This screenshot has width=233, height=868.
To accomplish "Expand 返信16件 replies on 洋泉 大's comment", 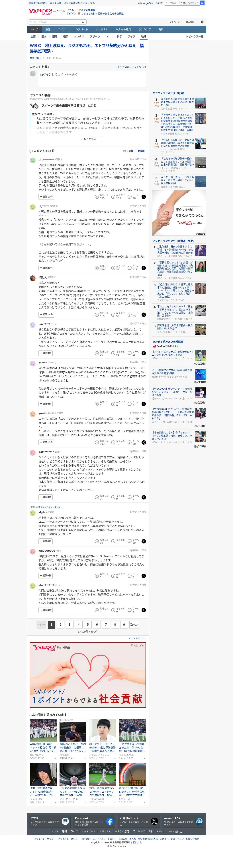I will (46, 315).
